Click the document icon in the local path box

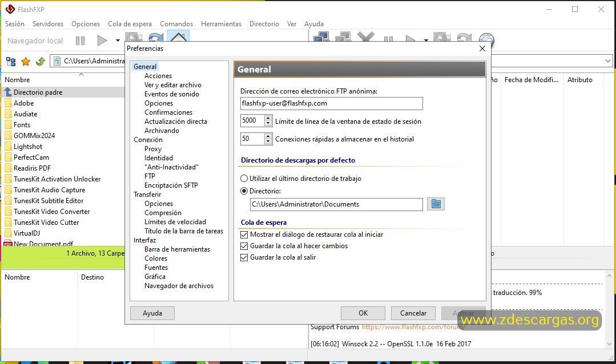(x=57, y=61)
